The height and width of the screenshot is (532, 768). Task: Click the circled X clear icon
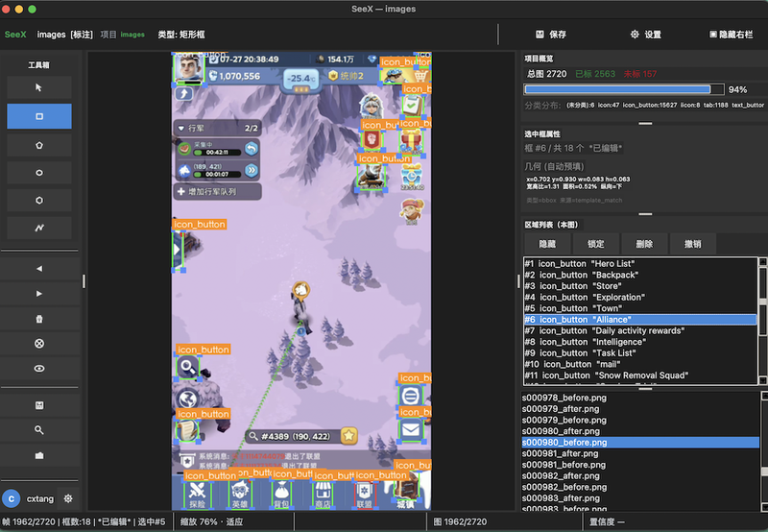(x=39, y=344)
